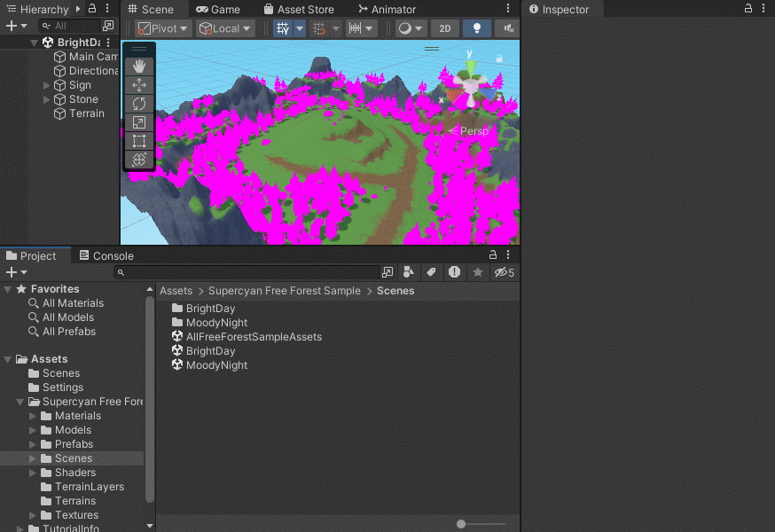
Task: Select the Move tool
Action: (139, 85)
